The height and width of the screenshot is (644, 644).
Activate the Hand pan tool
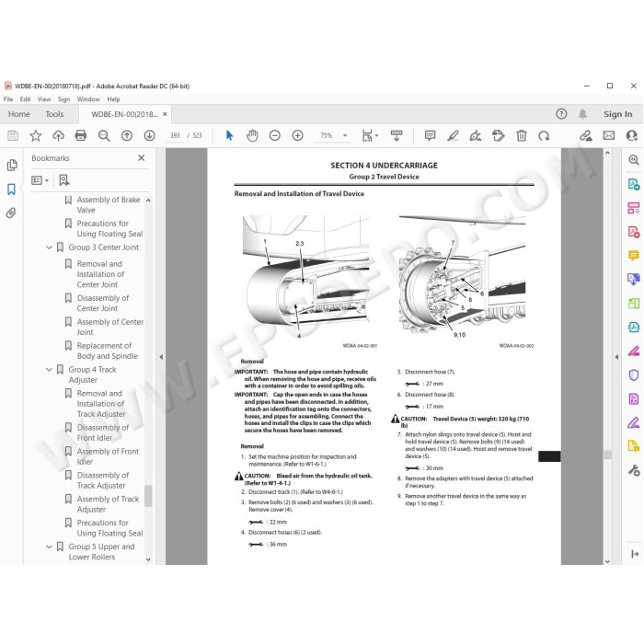pyautogui.click(x=252, y=135)
